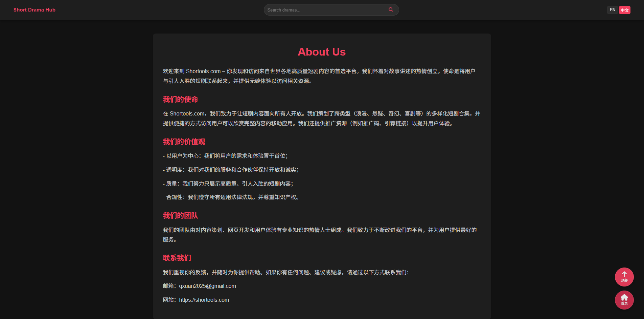Select the upward arrow inside 顶部 button

[624, 274]
